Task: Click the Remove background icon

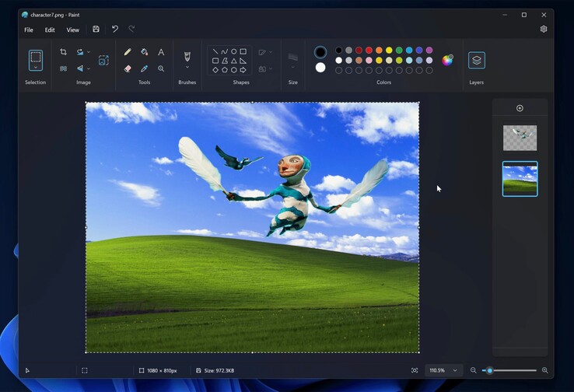Action: pyautogui.click(x=63, y=68)
